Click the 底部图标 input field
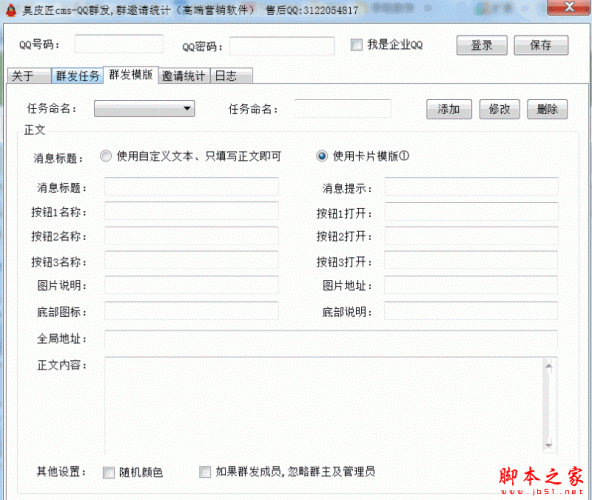592x500 pixels. click(x=191, y=311)
